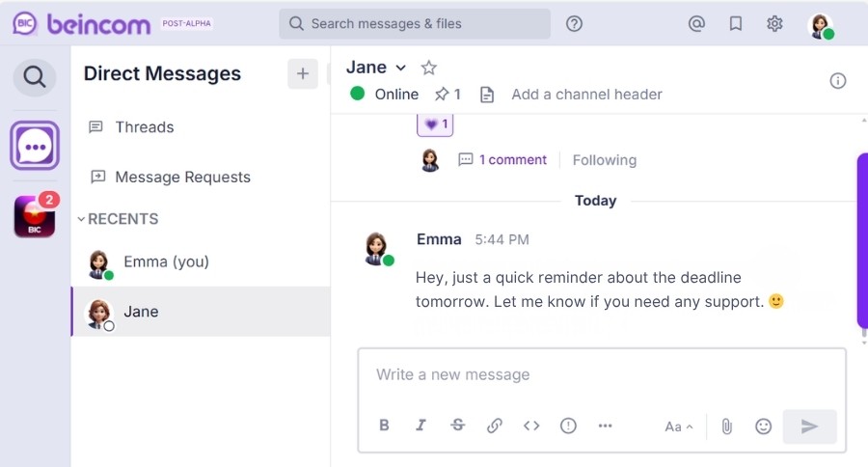The height and width of the screenshot is (467, 868).
Task: View pinned messages pin icon
Action: click(x=448, y=95)
